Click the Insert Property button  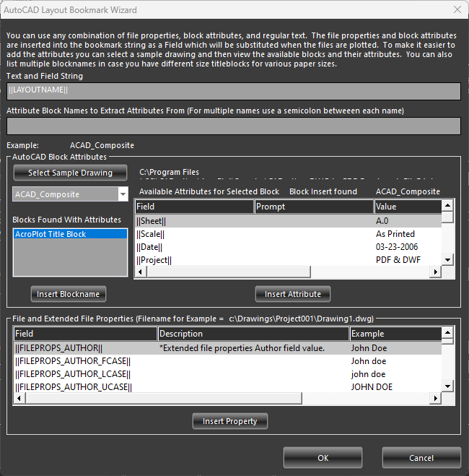tap(229, 421)
